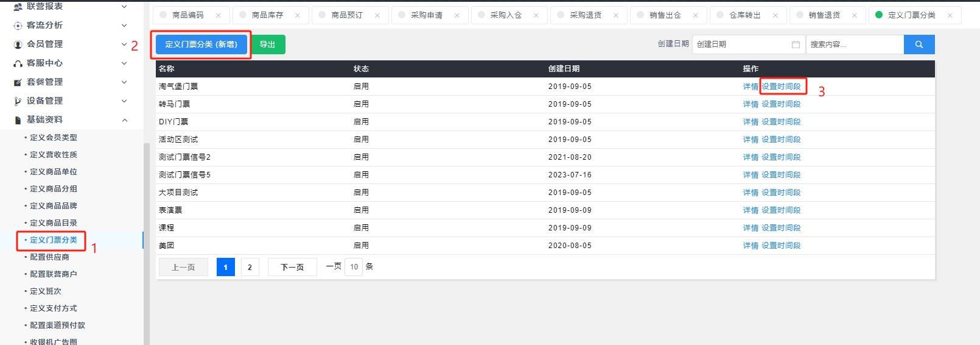Open 设置时间段 for 美团
This screenshot has height=345, width=980.
[x=781, y=246]
